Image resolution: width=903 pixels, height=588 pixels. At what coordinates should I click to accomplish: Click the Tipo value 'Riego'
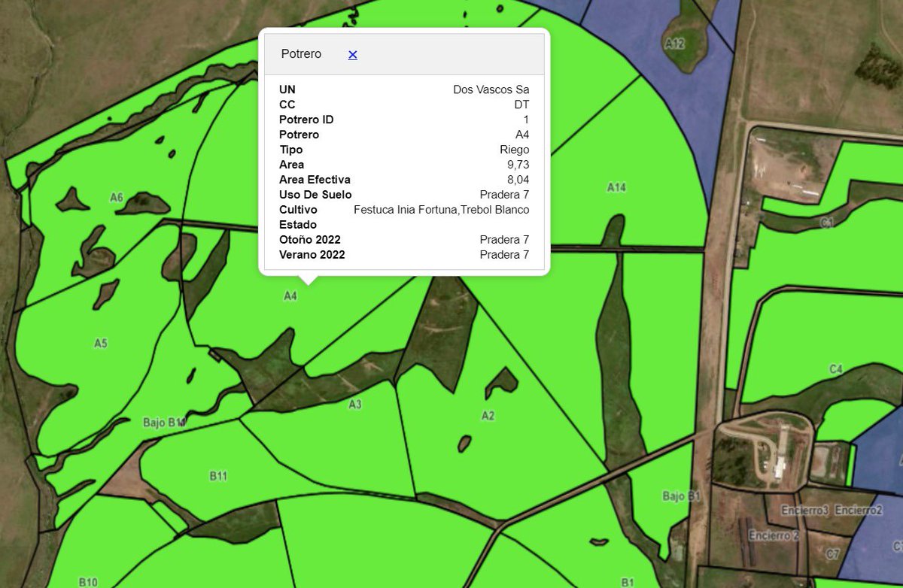coord(515,150)
